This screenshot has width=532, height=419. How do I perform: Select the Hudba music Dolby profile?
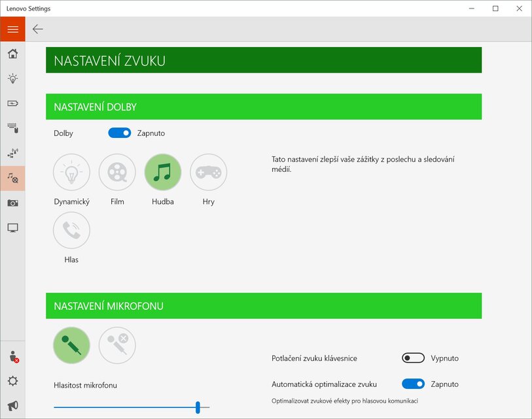pyautogui.click(x=162, y=173)
